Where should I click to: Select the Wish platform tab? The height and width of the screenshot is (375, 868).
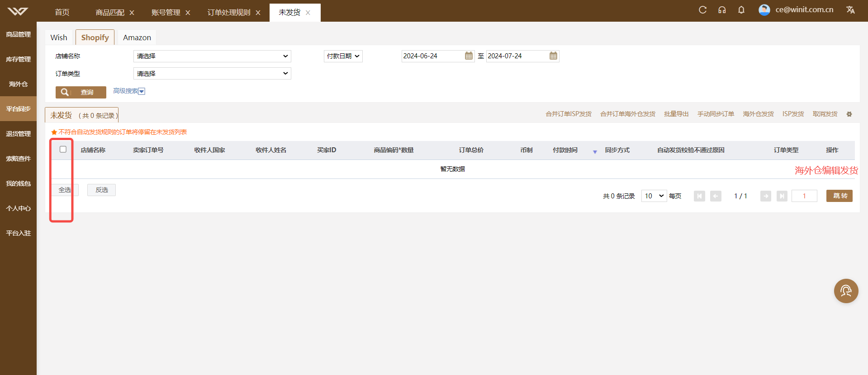point(59,37)
